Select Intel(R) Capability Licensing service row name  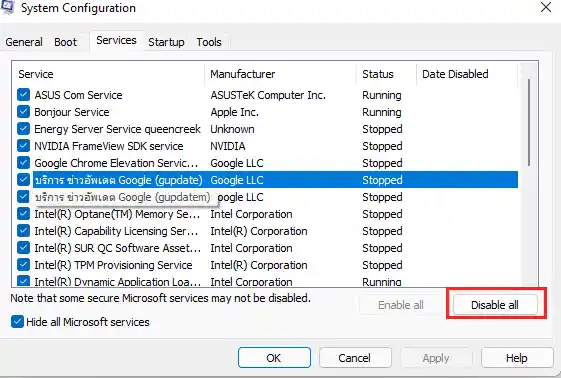click(x=116, y=231)
